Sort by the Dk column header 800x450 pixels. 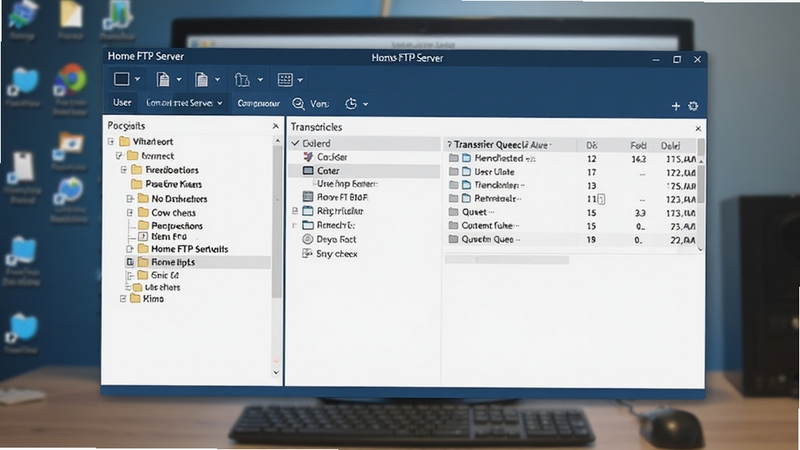[591, 145]
